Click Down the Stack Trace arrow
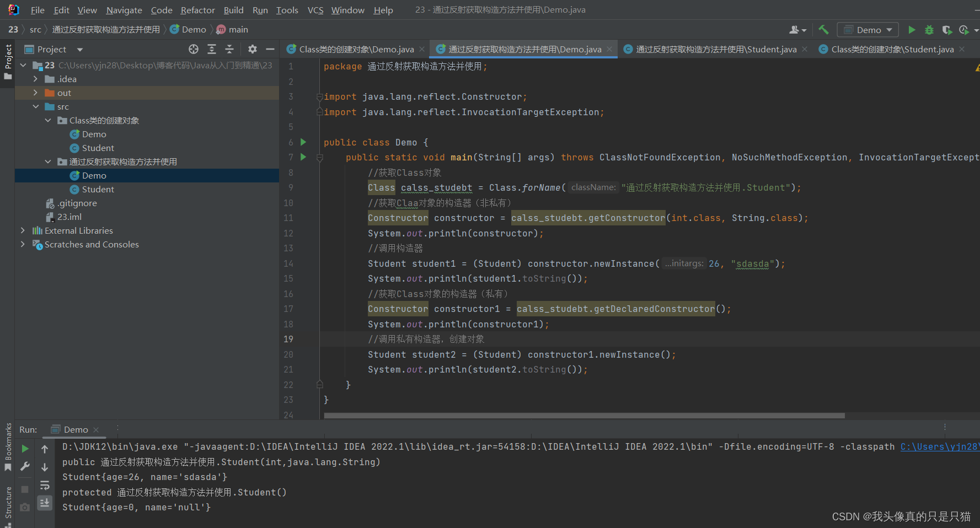 coord(45,467)
